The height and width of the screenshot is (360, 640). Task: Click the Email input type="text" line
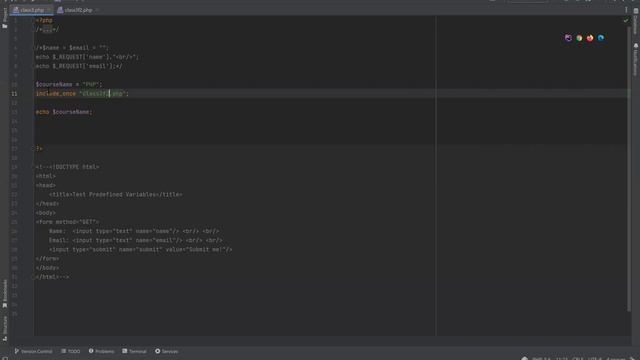click(136, 240)
